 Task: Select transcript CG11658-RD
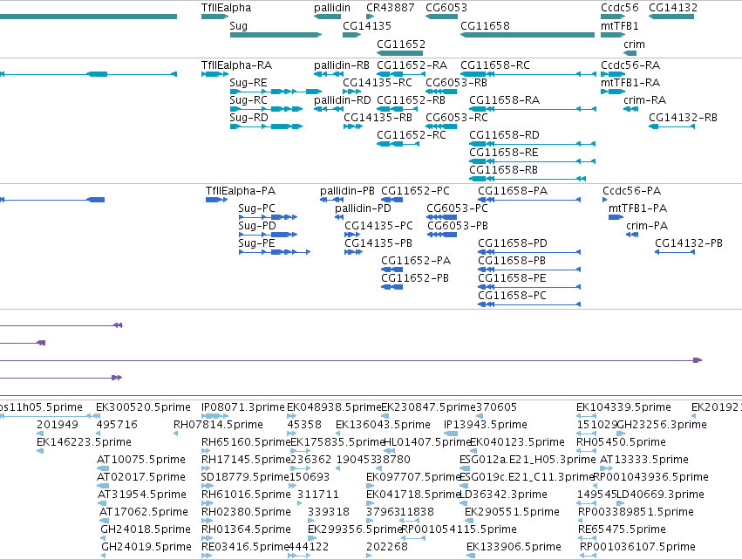point(533,144)
